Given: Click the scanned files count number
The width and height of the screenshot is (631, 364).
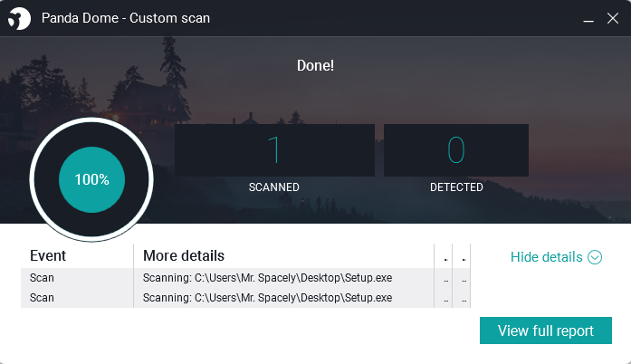Looking at the screenshot, I should click(274, 150).
